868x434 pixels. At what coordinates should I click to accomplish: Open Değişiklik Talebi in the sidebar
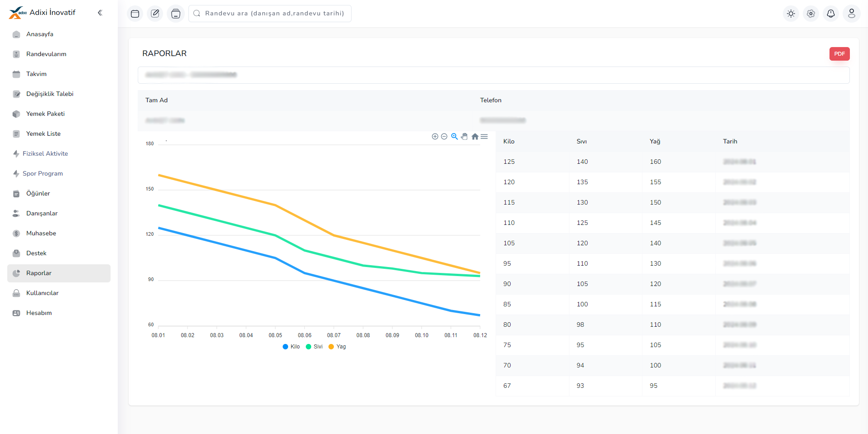tap(59, 94)
